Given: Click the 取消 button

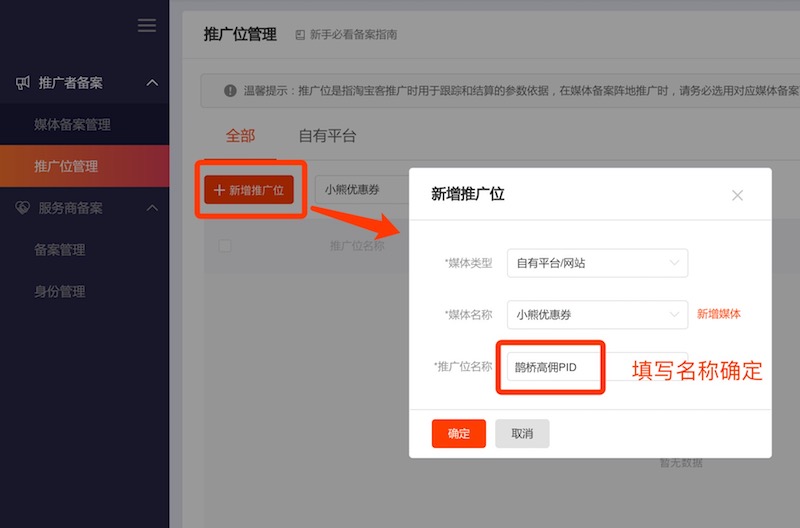Looking at the screenshot, I should click(x=522, y=434).
